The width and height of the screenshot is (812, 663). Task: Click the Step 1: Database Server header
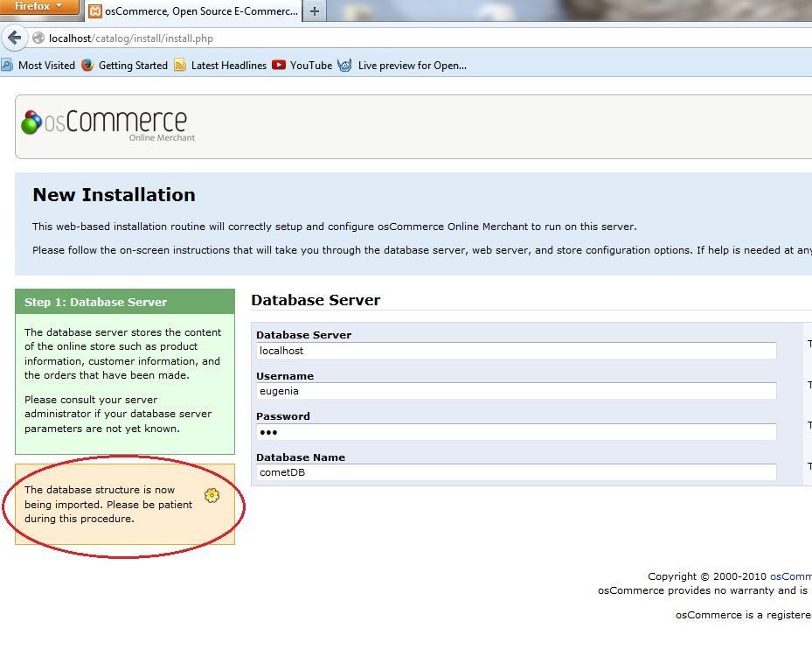tap(125, 302)
